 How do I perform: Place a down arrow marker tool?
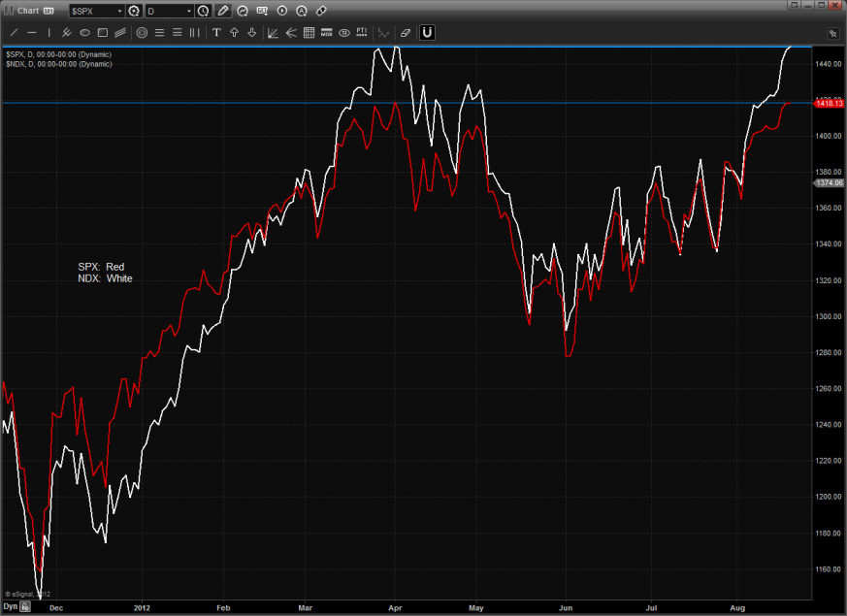point(251,33)
